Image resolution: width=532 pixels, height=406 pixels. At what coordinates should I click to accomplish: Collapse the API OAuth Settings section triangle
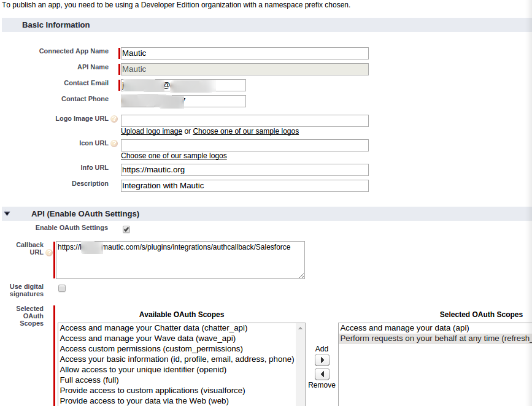pyautogui.click(x=7, y=214)
